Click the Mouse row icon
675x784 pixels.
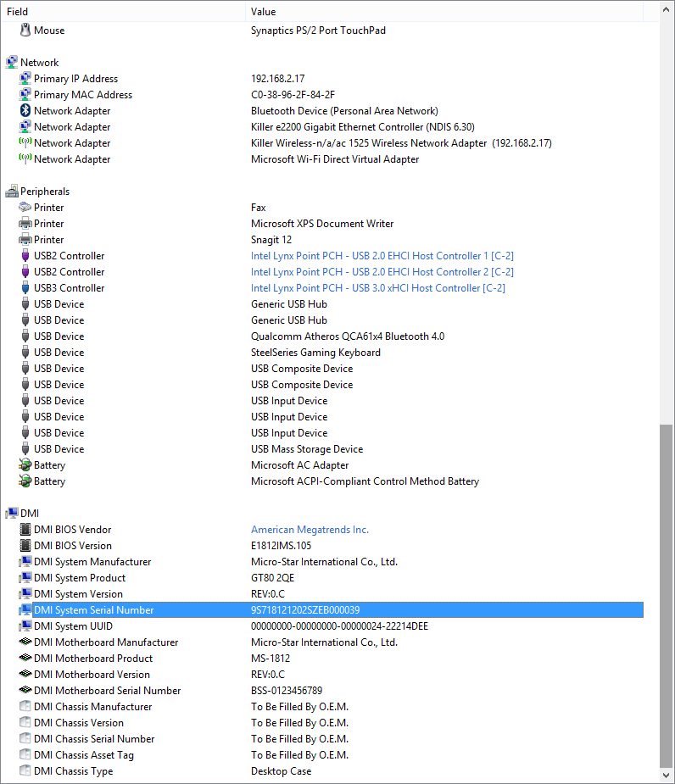(x=25, y=30)
